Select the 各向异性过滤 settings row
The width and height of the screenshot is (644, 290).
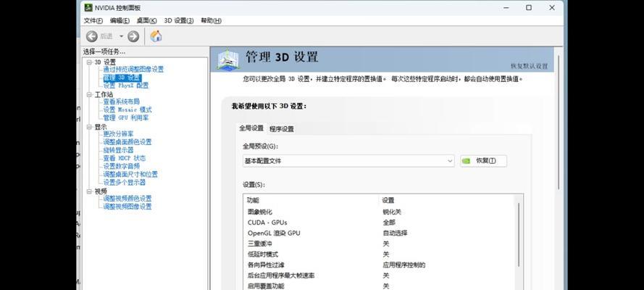(x=379, y=265)
